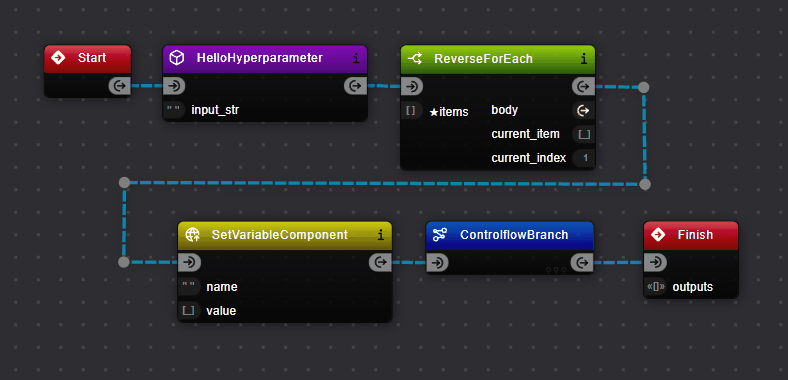Click the value label
This screenshot has height=380, width=788.
click(x=221, y=311)
